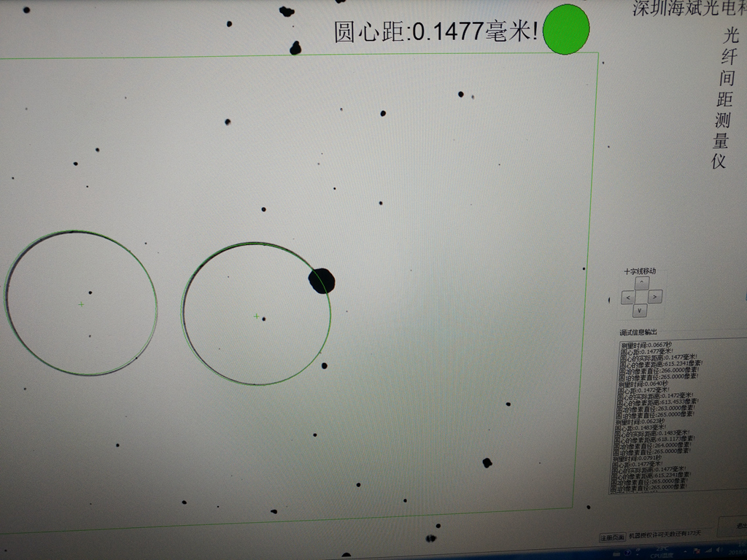The width and height of the screenshot is (747, 560).
Task: Click the green status indicator circle
Action: coord(566,29)
